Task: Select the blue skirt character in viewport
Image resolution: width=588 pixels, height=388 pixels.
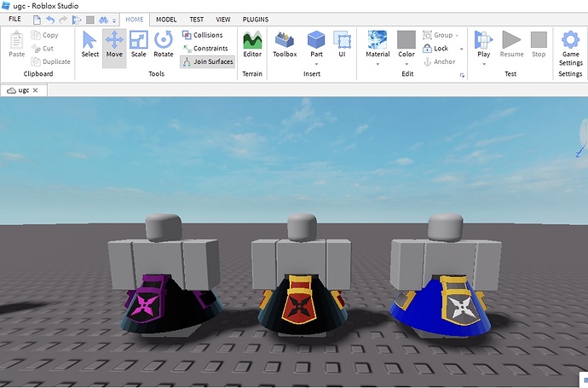Action: (x=445, y=275)
